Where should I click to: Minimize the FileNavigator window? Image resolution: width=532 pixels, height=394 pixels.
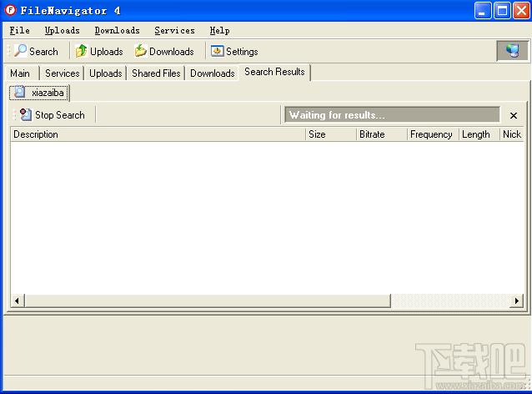pyautogui.click(x=483, y=11)
